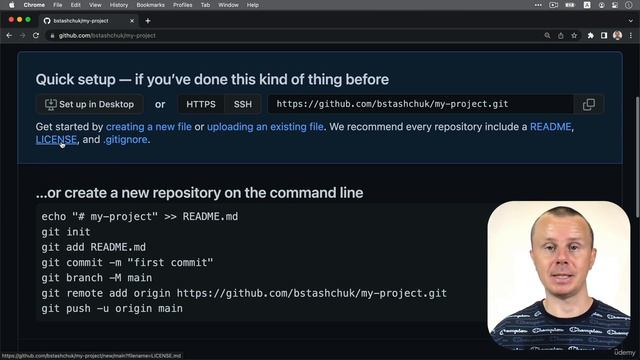Follow the LICENSE link

coord(56,140)
